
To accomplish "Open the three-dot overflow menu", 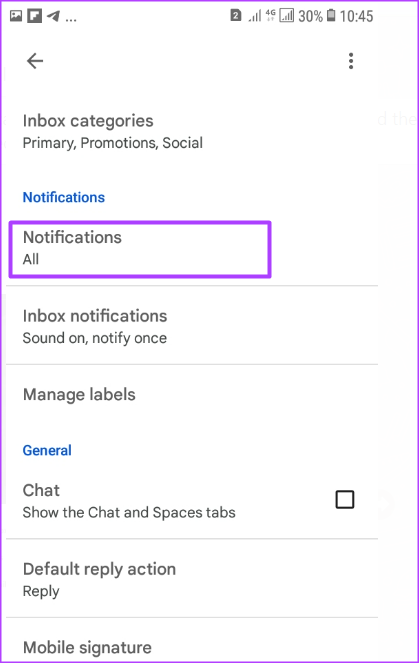I will pos(351,61).
